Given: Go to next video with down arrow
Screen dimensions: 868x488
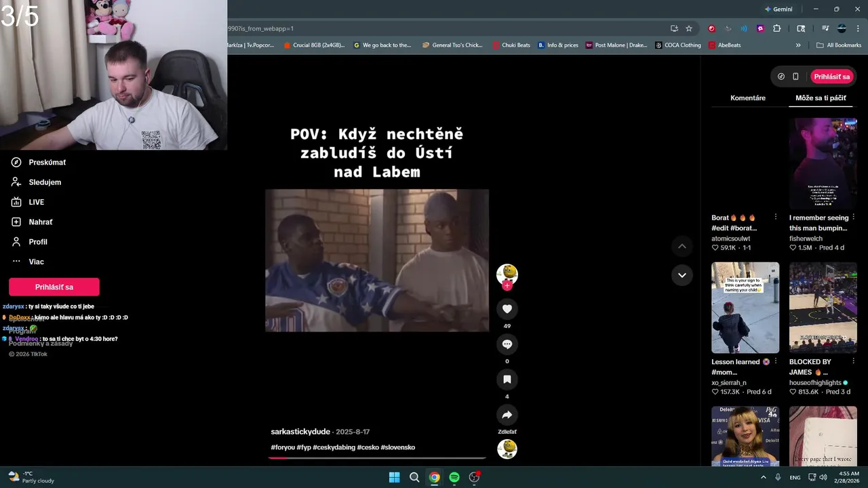Looking at the screenshot, I should (x=682, y=275).
